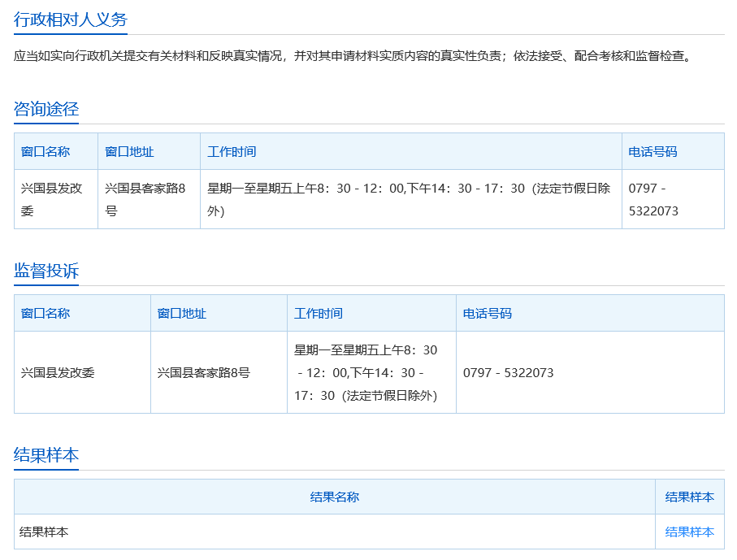Click the 兴国县客家路8号 address under 监督投诉

pyautogui.click(x=204, y=372)
